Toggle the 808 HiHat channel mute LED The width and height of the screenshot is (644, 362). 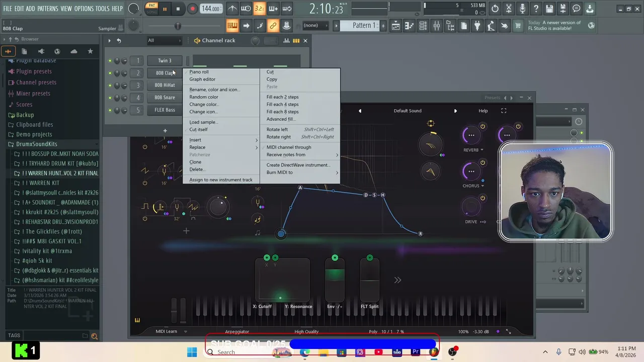[x=110, y=85]
